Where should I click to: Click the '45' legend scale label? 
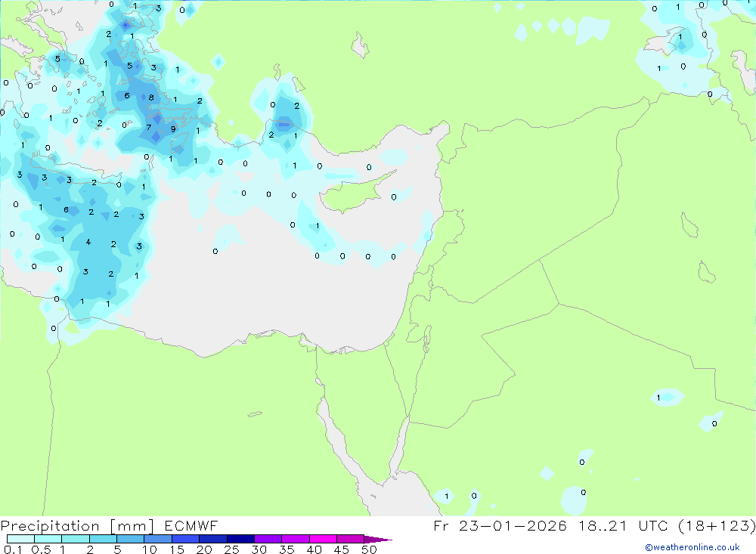pyautogui.click(x=342, y=549)
